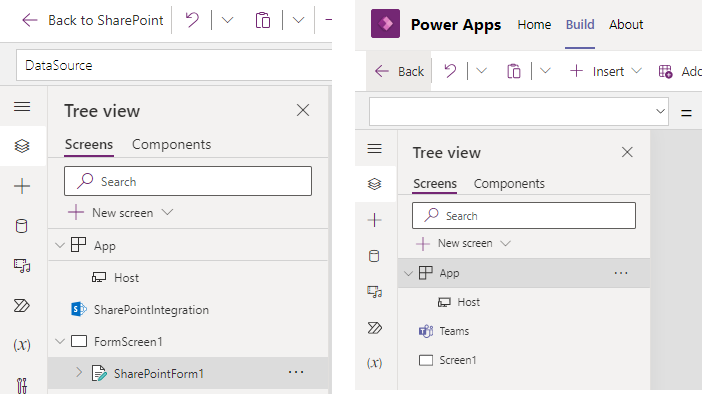Screen dimensions: 705x394
Task: Close the right Tree view panel
Action: pos(627,152)
